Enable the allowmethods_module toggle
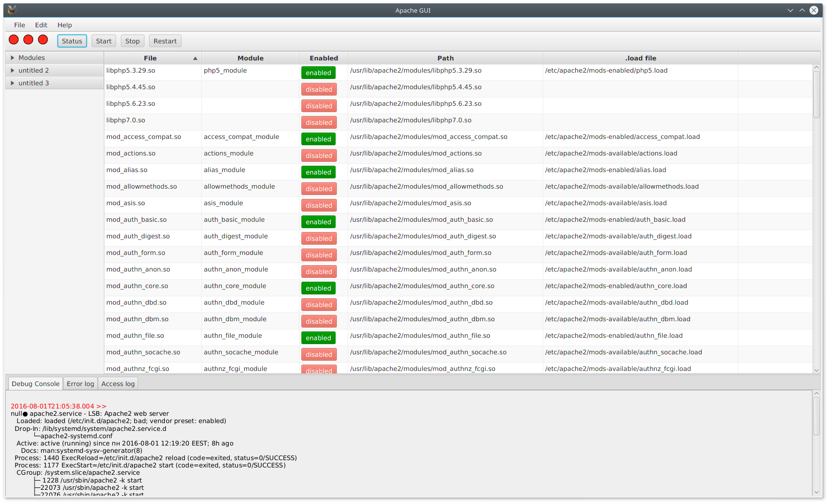The image size is (829, 504). pyautogui.click(x=319, y=189)
